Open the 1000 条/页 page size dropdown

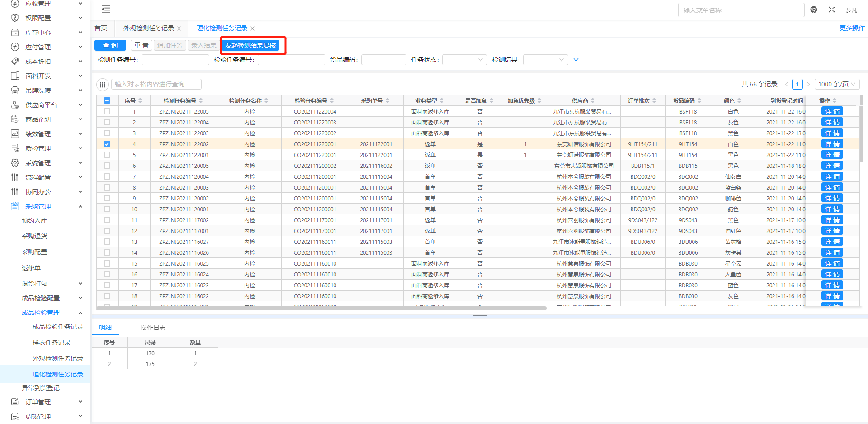[837, 84]
